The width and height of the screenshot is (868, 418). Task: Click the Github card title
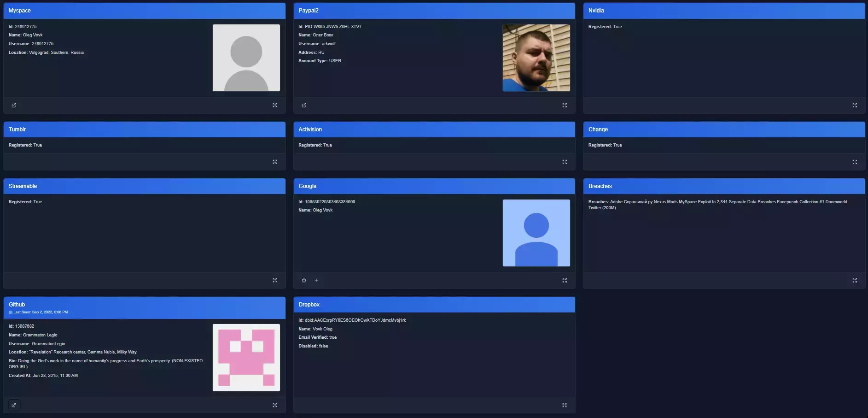17,305
